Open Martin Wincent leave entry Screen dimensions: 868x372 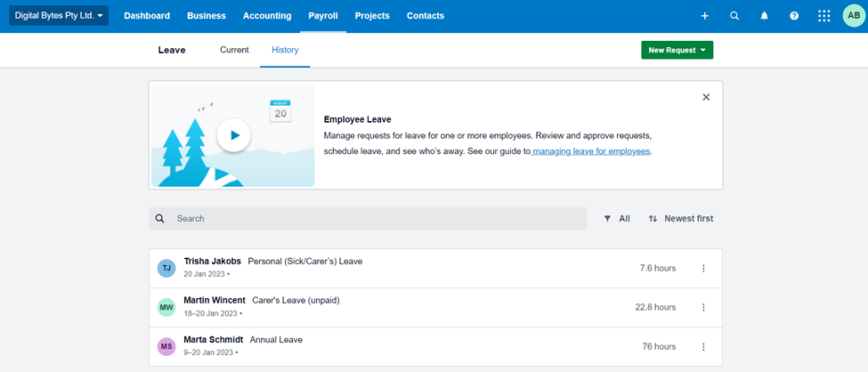[x=435, y=307]
